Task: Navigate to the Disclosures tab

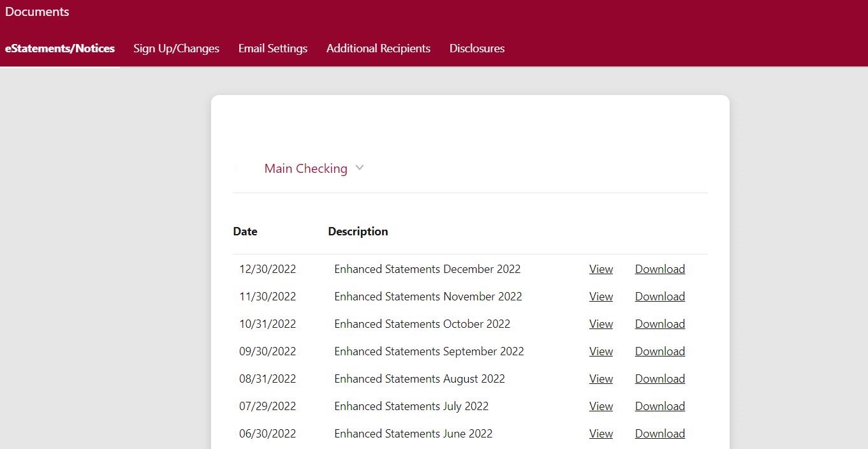Action: tap(477, 48)
